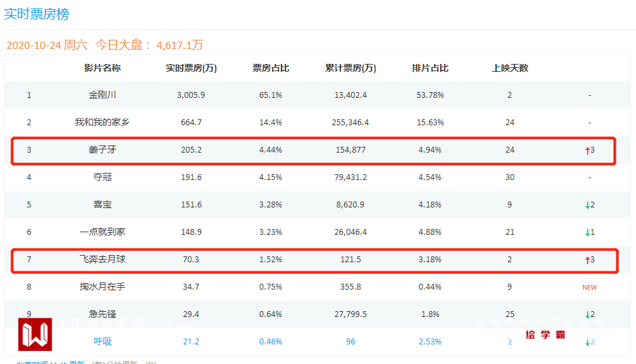
Task: Click the 今日大盘 4,617.1万 total text
Action: pyautogui.click(x=150, y=45)
